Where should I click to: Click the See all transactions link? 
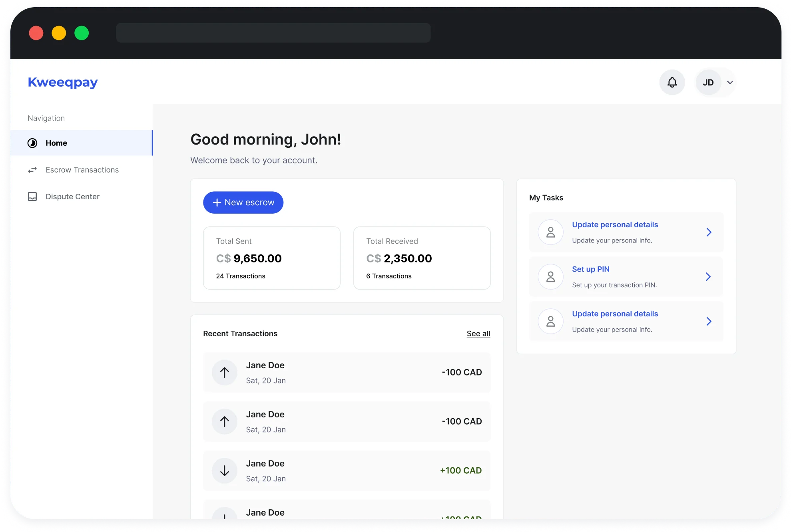[x=478, y=333]
